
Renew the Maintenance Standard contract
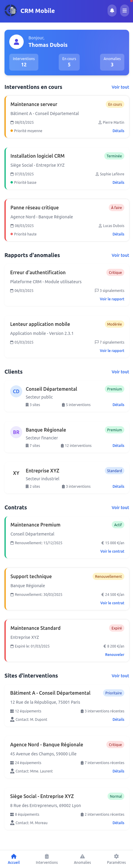point(114,655)
